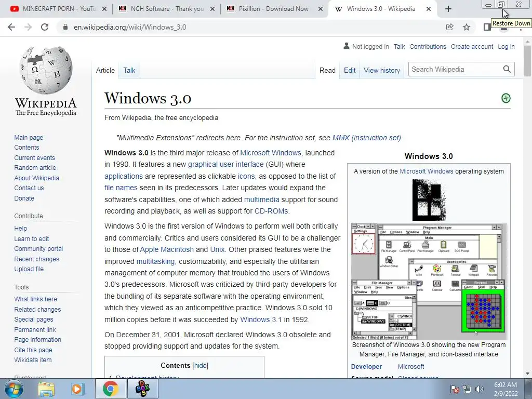Viewport: 532px width, 399px height.
Task: Click the forward navigation arrow
Action: 28,27
